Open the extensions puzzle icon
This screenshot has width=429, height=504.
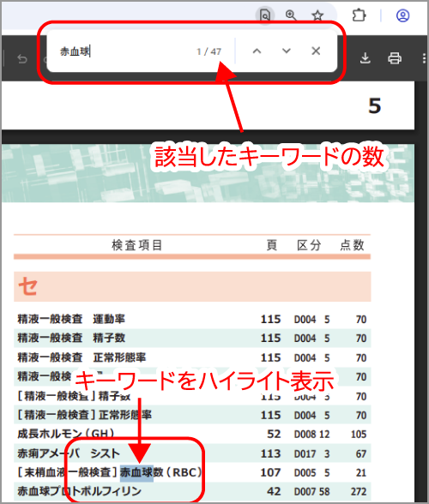tap(359, 15)
